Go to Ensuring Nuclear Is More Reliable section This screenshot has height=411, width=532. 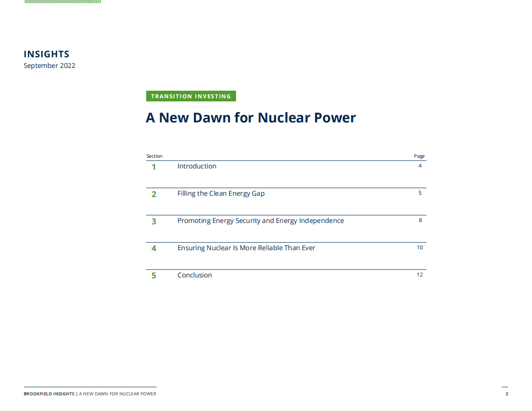coord(246,248)
